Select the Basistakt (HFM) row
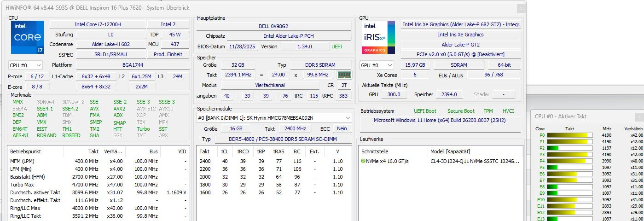 pos(98,176)
